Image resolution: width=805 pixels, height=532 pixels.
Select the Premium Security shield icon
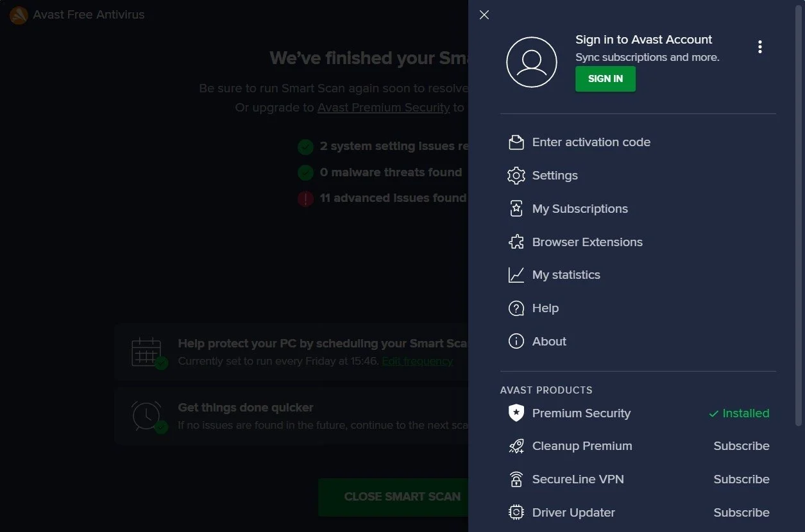(x=516, y=413)
